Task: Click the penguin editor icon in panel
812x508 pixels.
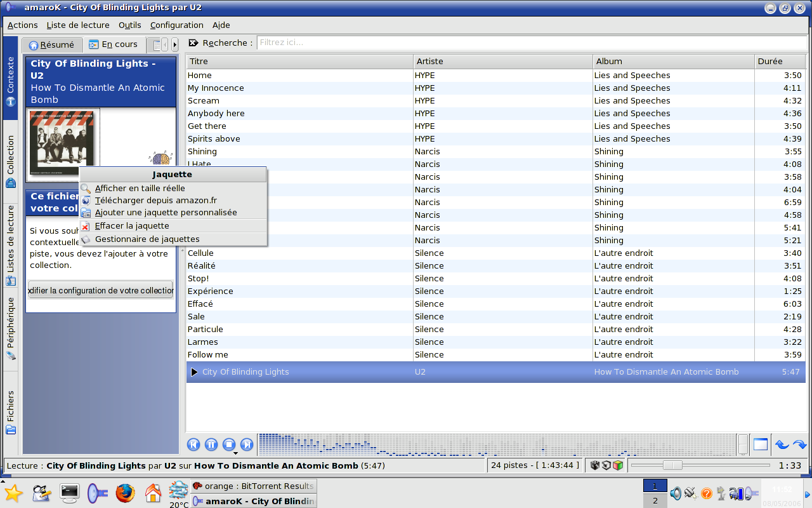Action: pos(41,493)
